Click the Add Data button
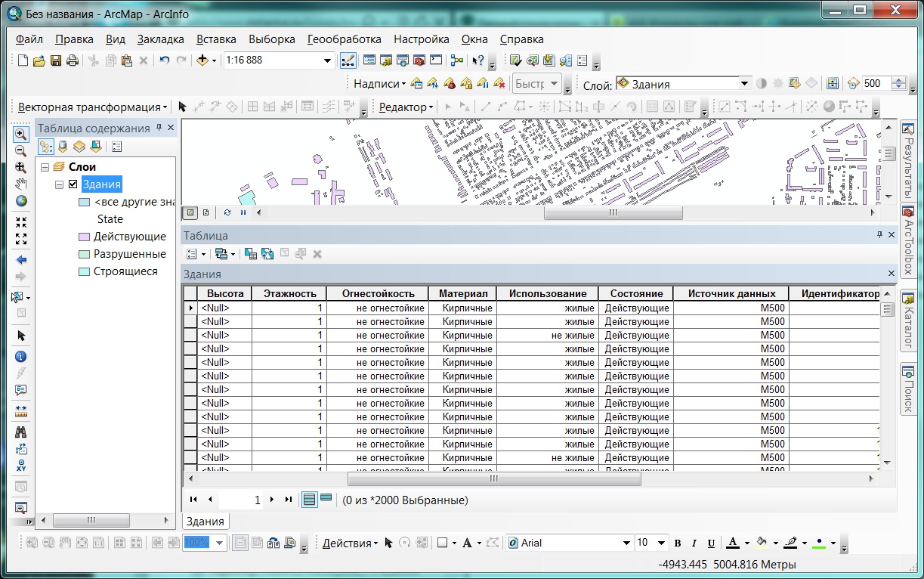This screenshot has height=579, width=924. point(202,60)
